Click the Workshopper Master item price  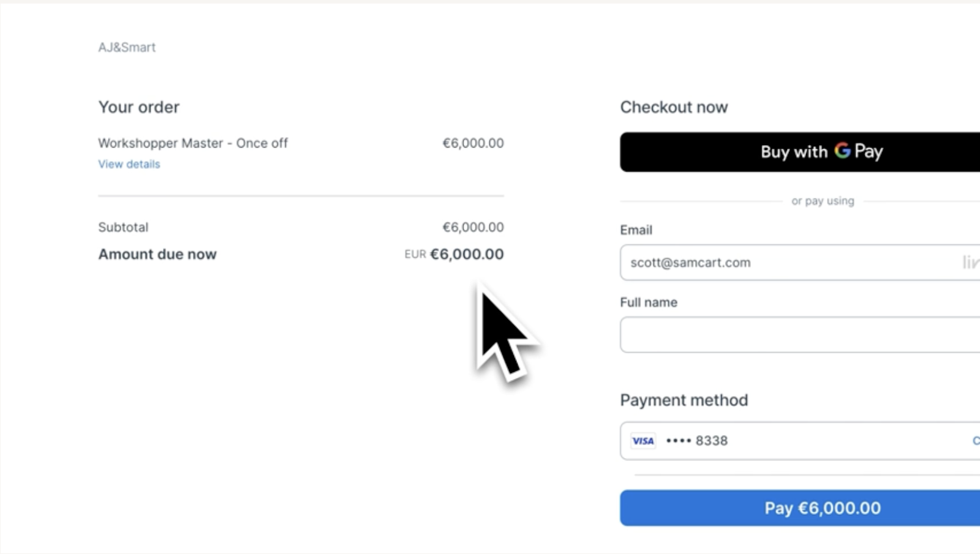coord(473,143)
